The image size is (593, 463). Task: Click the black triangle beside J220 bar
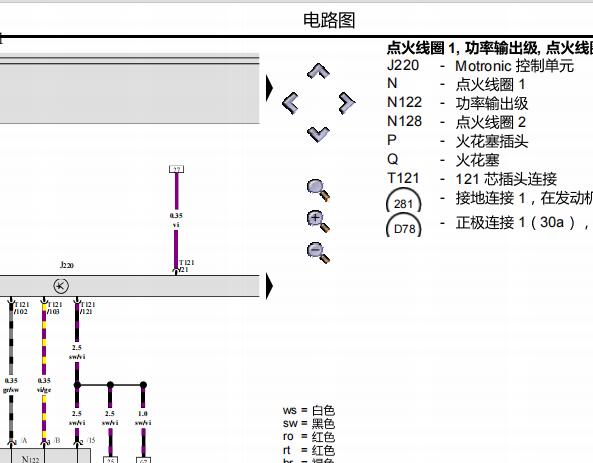coord(269,286)
